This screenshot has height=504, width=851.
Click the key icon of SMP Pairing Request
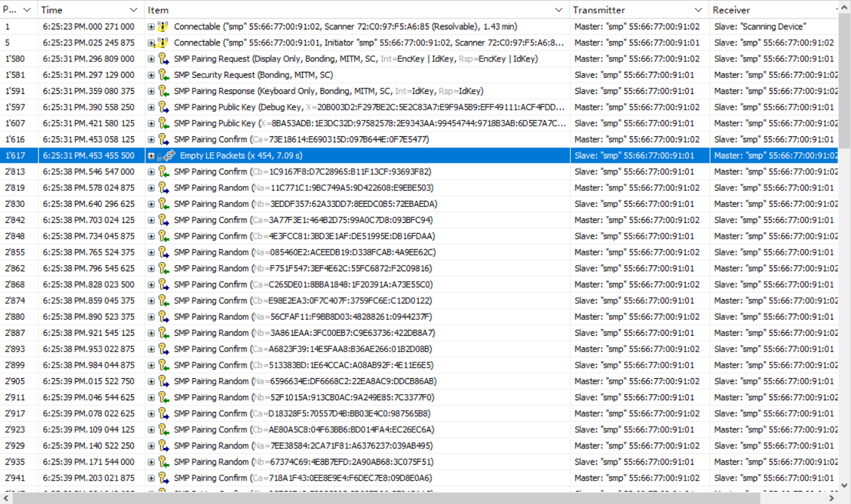[x=163, y=59]
